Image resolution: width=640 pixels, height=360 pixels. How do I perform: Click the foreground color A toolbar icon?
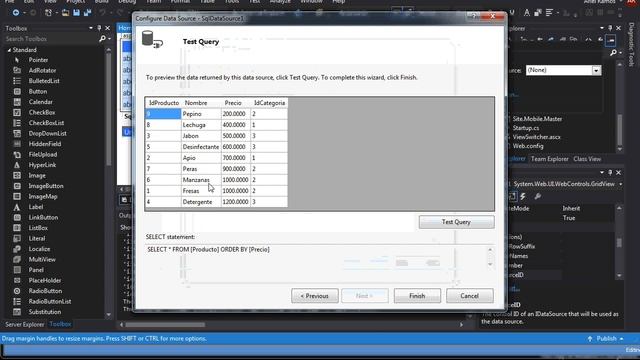tap(527, 13)
